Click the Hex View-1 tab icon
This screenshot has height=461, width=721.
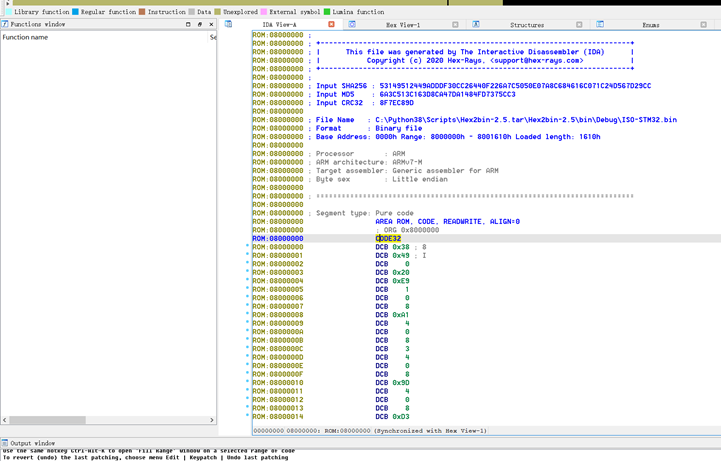pyautogui.click(x=352, y=24)
